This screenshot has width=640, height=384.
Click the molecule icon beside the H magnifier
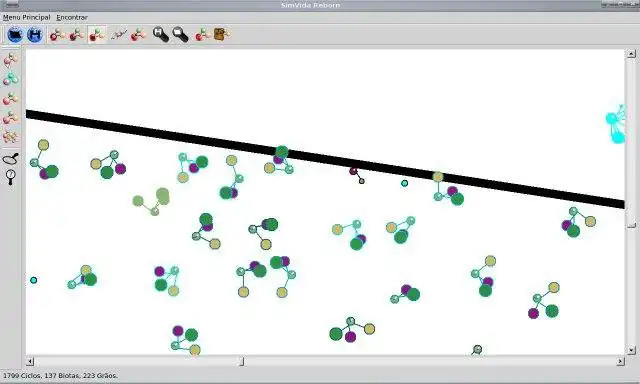tap(139, 35)
